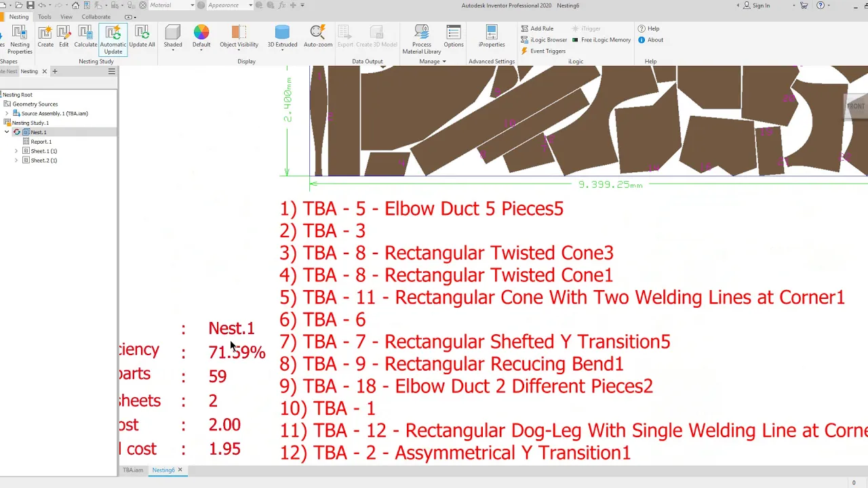Select Nesting Study.1 node

tap(30, 123)
